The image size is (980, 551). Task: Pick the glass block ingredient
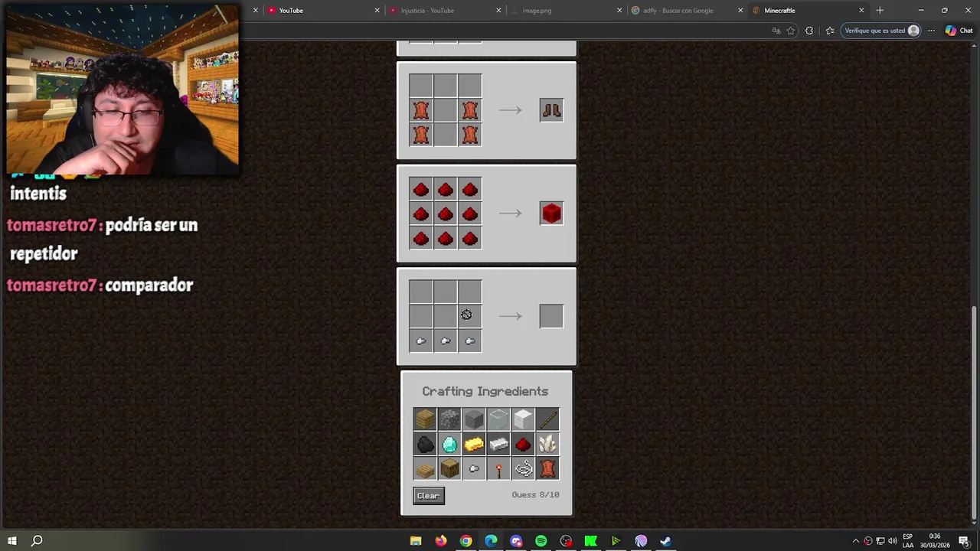498,419
